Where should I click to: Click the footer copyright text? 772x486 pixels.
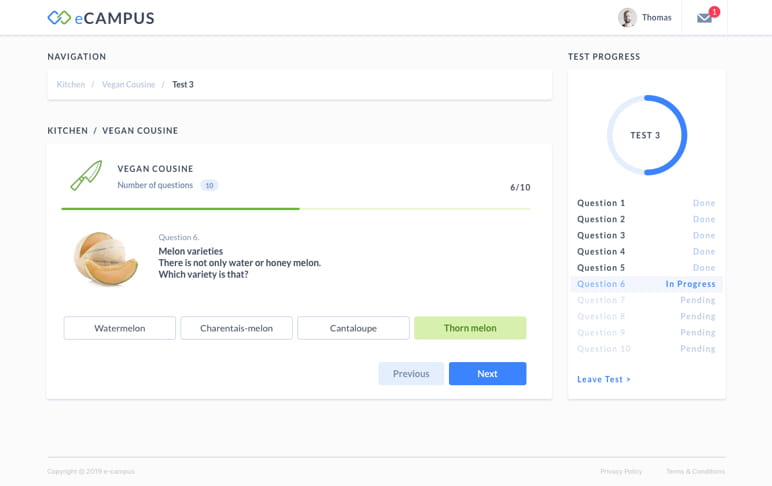coord(91,472)
